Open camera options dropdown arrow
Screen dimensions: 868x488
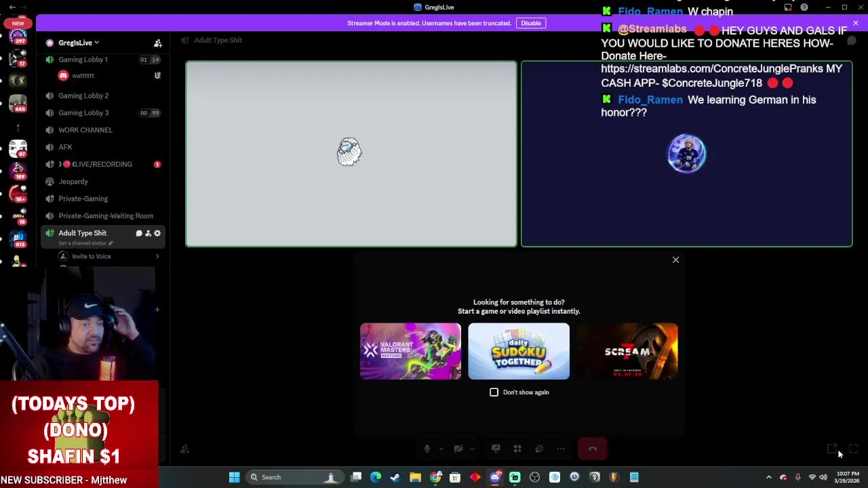472,449
